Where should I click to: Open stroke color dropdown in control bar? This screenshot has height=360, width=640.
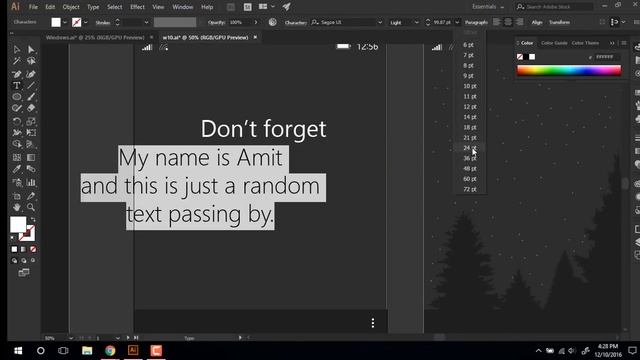coord(85,22)
